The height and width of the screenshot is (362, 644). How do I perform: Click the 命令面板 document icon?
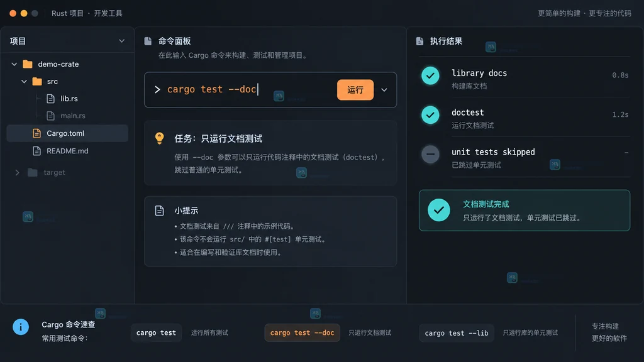[x=148, y=41]
